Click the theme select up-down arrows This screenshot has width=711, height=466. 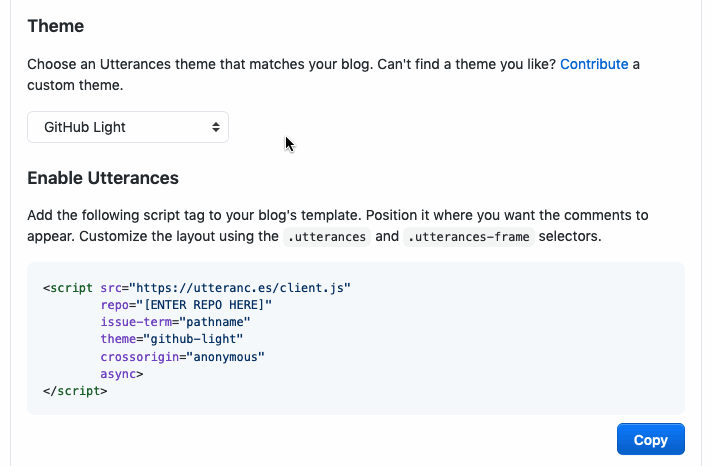[215, 127]
